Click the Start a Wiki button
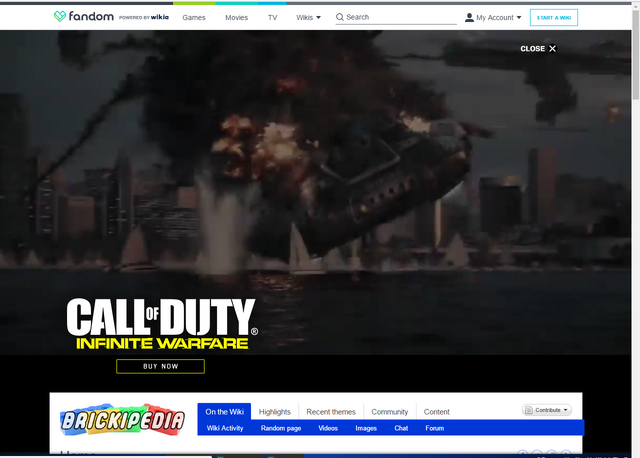Viewport: 640px width, 458px height. (x=554, y=18)
